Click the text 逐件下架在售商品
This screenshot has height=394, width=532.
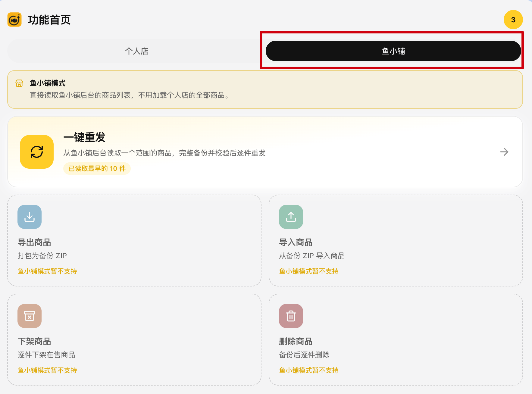[x=46, y=355]
